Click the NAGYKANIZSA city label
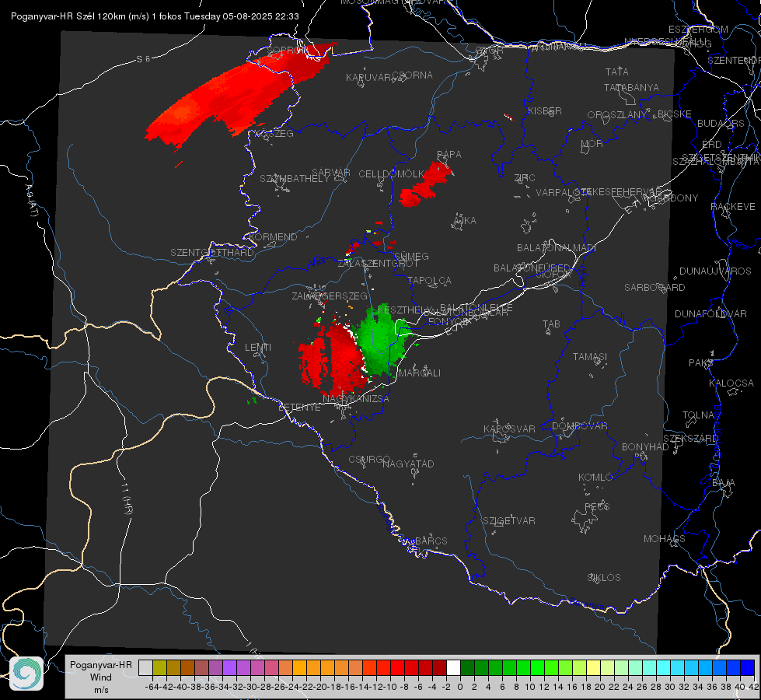The height and width of the screenshot is (700, 761). pyautogui.click(x=356, y=398)
